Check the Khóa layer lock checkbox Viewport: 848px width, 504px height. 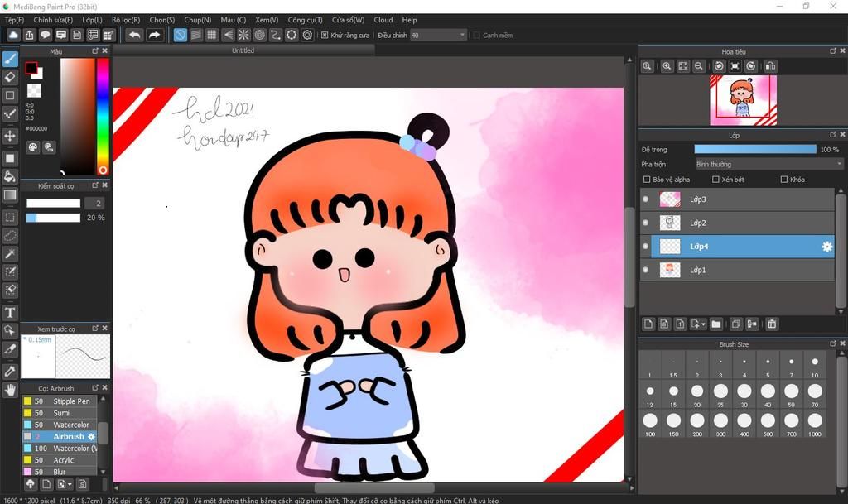pyautogui.click(x=783, y=180)
